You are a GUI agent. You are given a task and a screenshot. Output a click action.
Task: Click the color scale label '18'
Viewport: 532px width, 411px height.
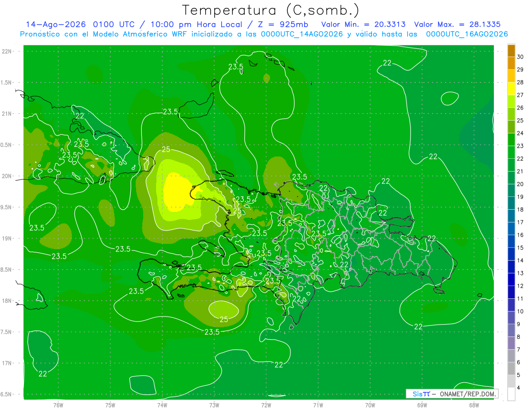coord(520,209)
